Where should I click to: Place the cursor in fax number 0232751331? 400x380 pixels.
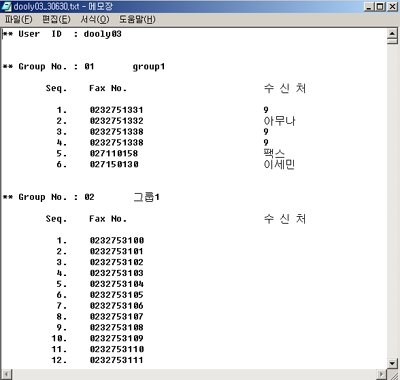pyautogui.click(x=117, y=110)
